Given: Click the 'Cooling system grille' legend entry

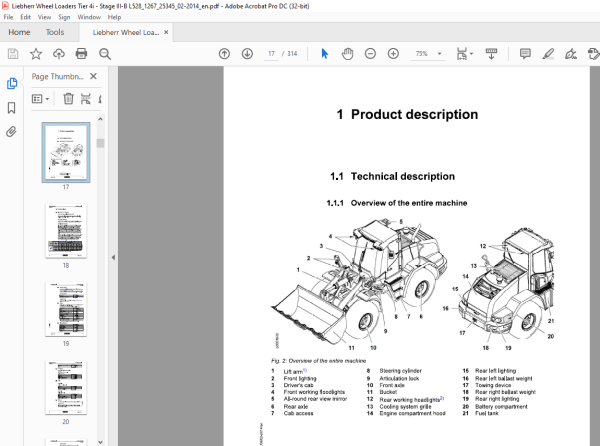Looking at the screenshot, I should point(405,407).
